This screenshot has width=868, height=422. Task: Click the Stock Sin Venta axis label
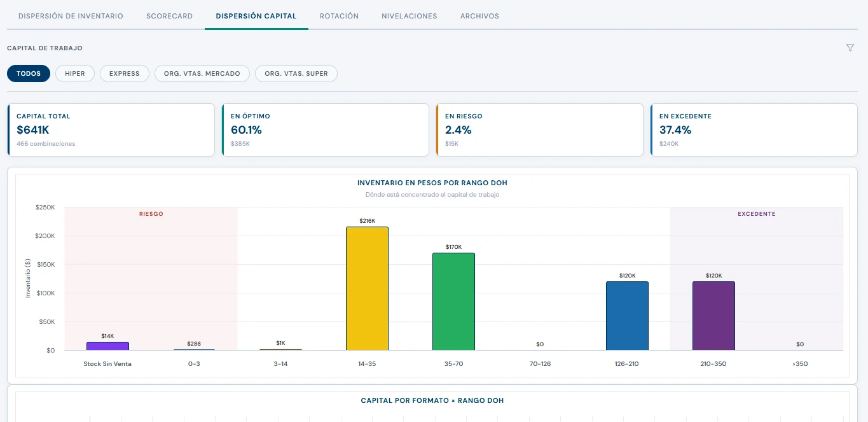tap(107, 364)
